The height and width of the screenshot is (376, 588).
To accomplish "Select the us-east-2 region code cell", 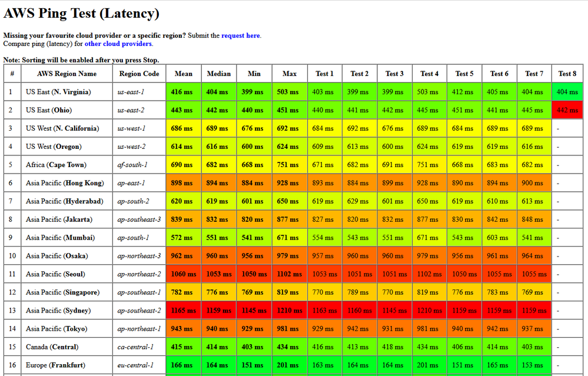I will [x=139, y=110].
